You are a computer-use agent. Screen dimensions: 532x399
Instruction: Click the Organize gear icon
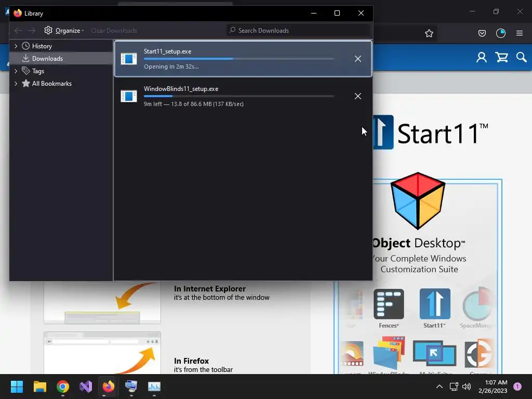tap(48, 30)
